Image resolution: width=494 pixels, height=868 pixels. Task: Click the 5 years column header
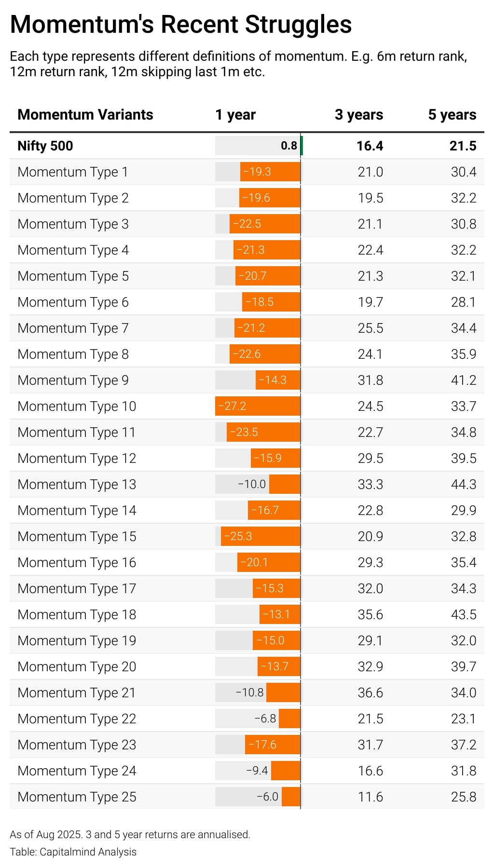[452, 115]
